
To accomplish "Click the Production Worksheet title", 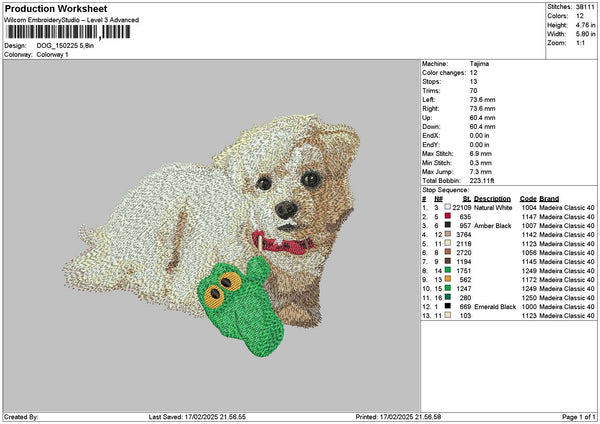I will [56, 8].
